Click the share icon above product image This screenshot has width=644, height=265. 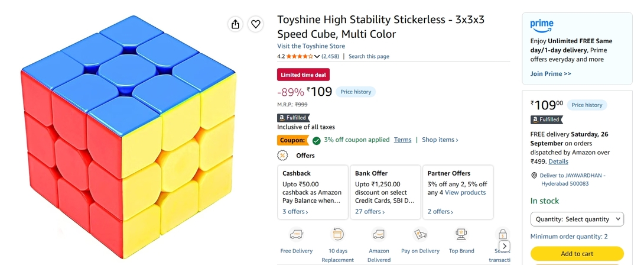pyautogui.click(x=235, y=24)
